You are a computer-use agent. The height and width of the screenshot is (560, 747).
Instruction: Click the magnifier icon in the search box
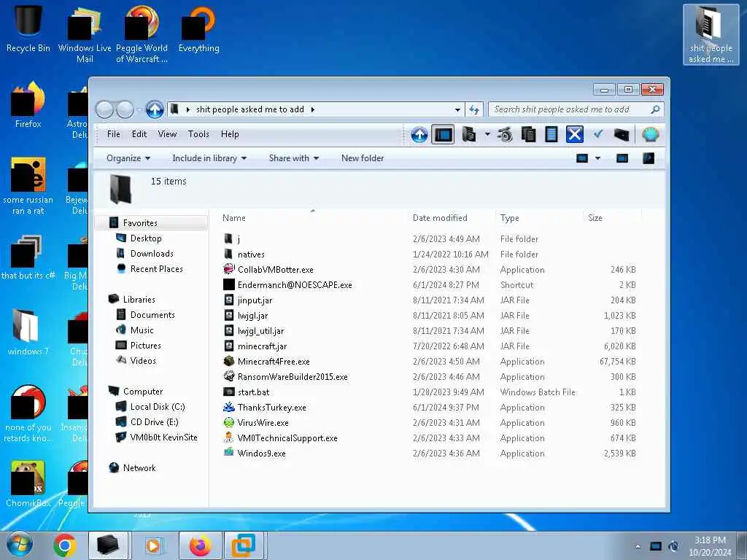coord(656,109)
